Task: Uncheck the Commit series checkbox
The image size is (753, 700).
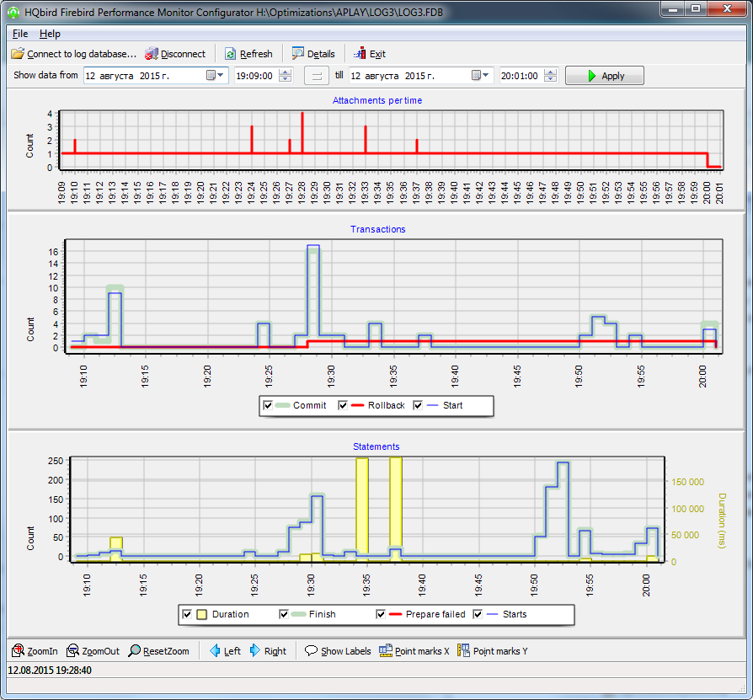Action: click(269, 405)
